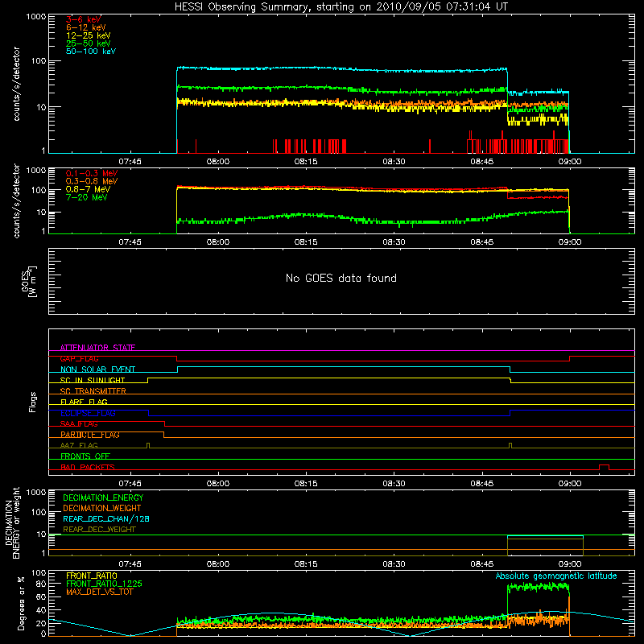This screenshot has width=644, height=644.
Task: Click the No GOES data found message
Action: click(x=341, y=278)
